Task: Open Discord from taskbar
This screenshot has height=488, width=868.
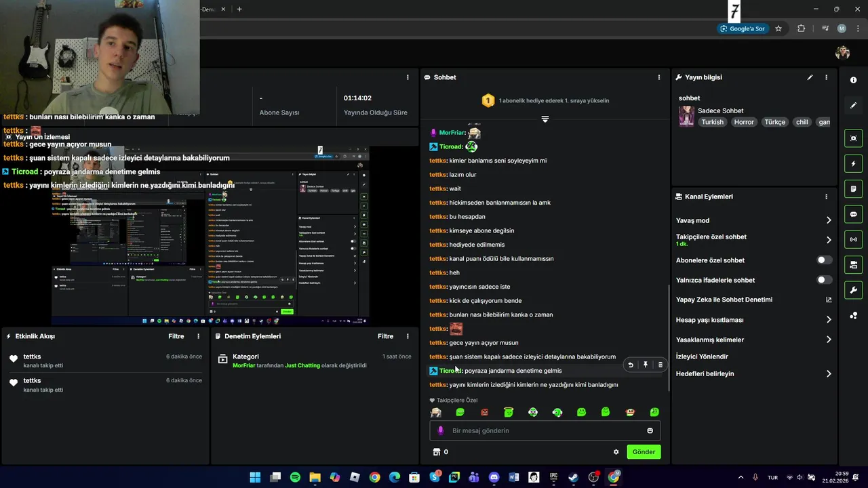Action: (x=494, y=477)
